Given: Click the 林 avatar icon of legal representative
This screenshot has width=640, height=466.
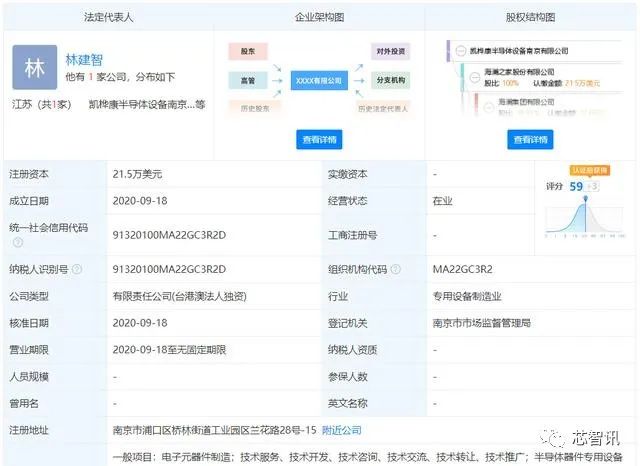Looking at the screenshot, I should point(35,68).
